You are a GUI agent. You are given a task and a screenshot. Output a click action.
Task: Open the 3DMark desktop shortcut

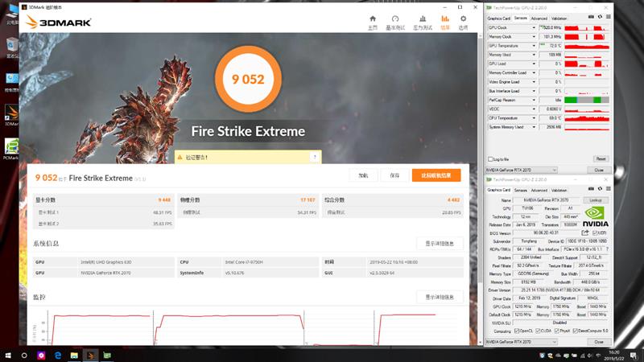(11, 115)
